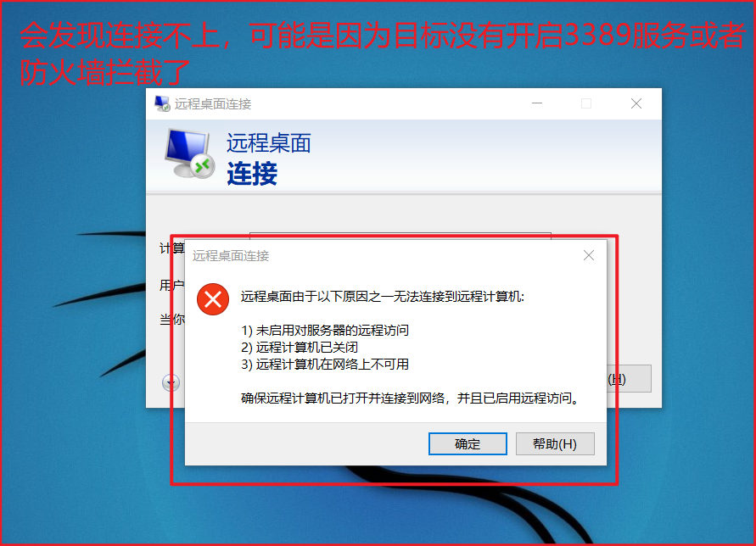756x546 pixels.
Task: Click the 远程桌面 连接 banner heading
Action: click(x=269, y=159)
